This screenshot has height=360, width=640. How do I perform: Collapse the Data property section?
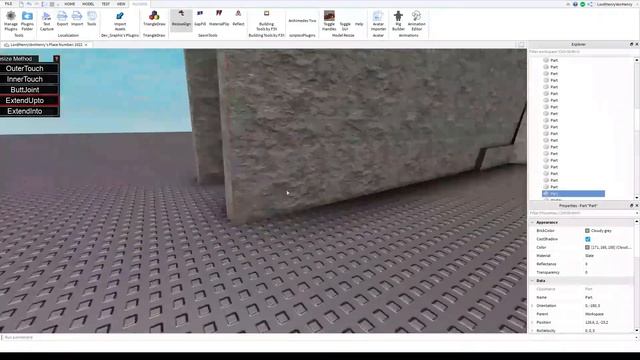[532, 281]
